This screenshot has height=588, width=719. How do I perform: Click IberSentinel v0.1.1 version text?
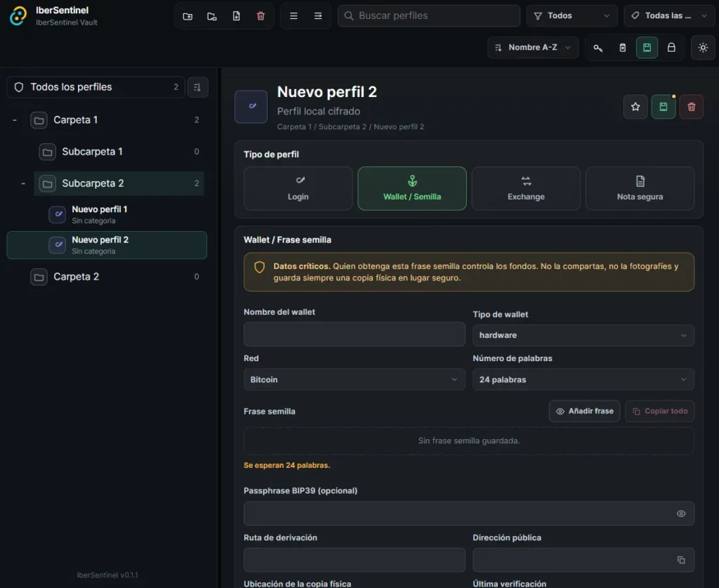coord(107,575)
